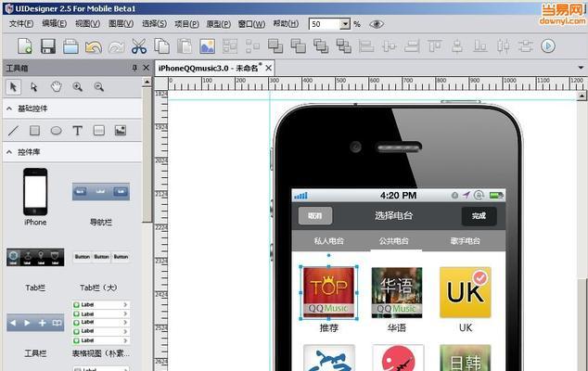Screen dimensions: 588x371
Task: Select the 日韩 station tile
Action: coord(466,357)
